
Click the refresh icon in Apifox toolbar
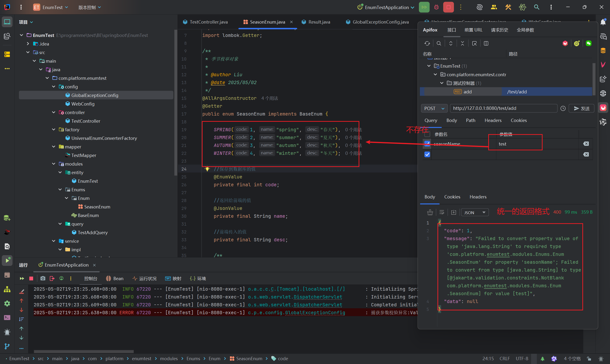(x=427, y=43)
